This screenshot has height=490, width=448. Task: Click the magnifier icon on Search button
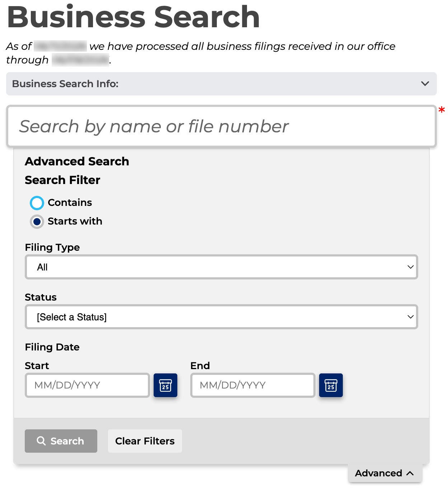point(41,441)
